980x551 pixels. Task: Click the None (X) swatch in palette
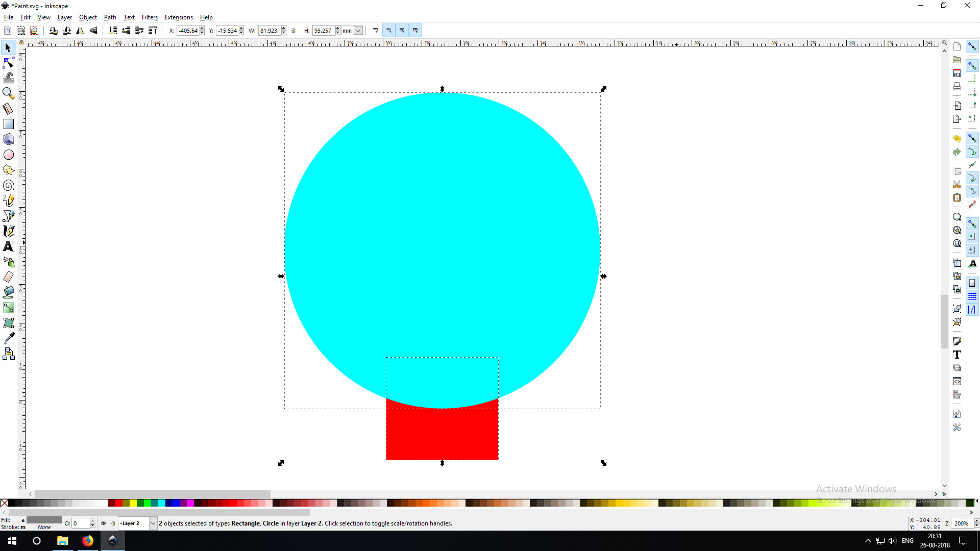tap(4, 503)
